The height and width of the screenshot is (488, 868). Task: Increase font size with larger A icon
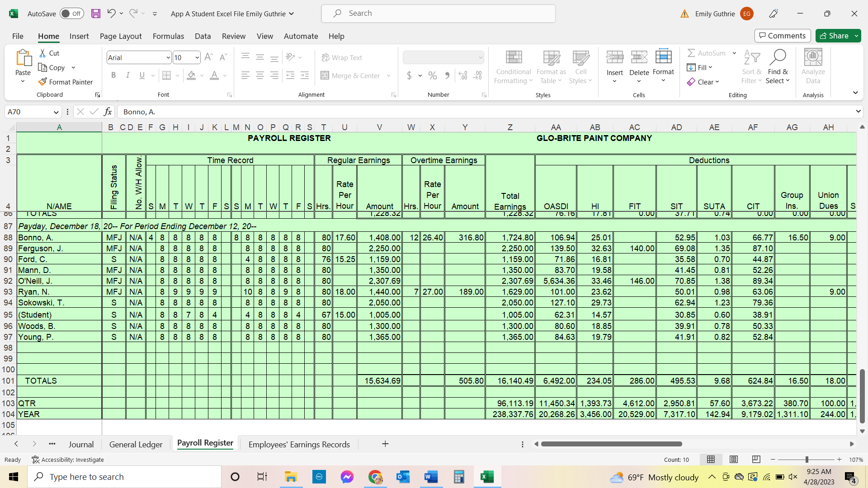pyautogui.click(x=208, y=57)
